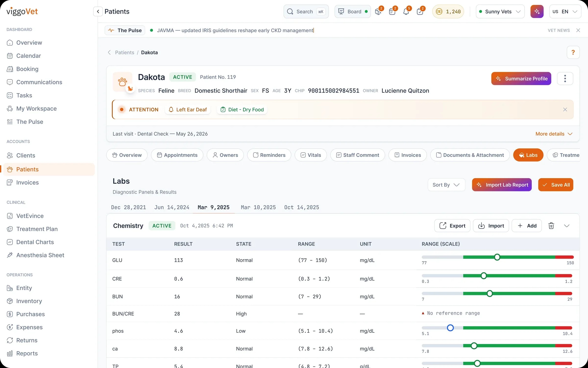Click the Search field in header
The width and height of the screenshot is (588, 368).
pyautogui.click(x=306, y=12)
